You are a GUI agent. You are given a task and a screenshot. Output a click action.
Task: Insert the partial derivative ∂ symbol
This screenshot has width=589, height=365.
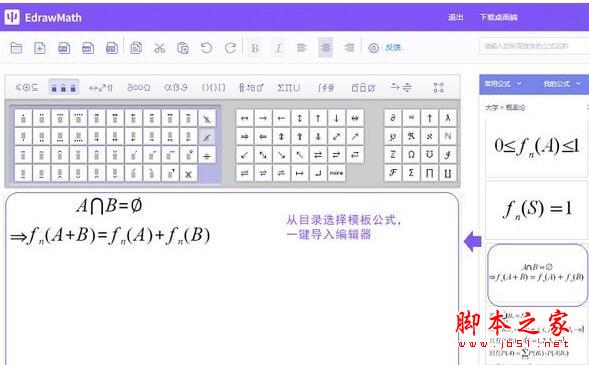click(x=393, y=118)
